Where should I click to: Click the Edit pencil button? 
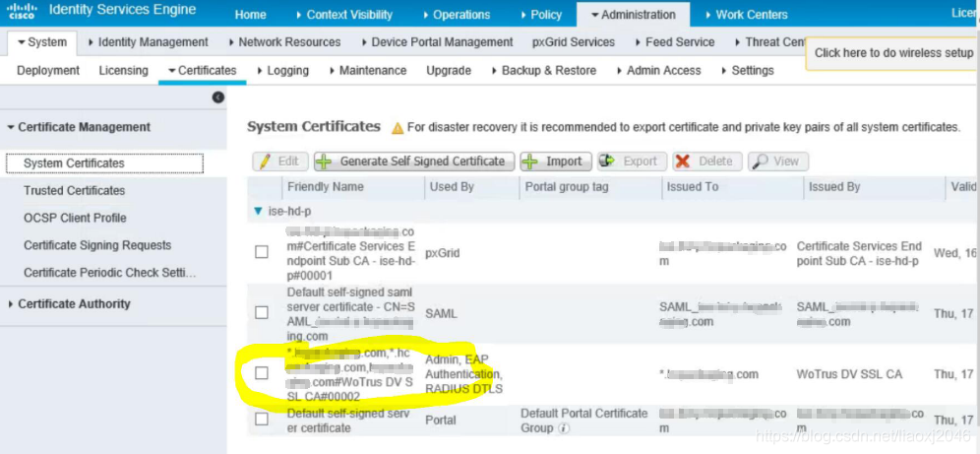(x=280, y=162)
